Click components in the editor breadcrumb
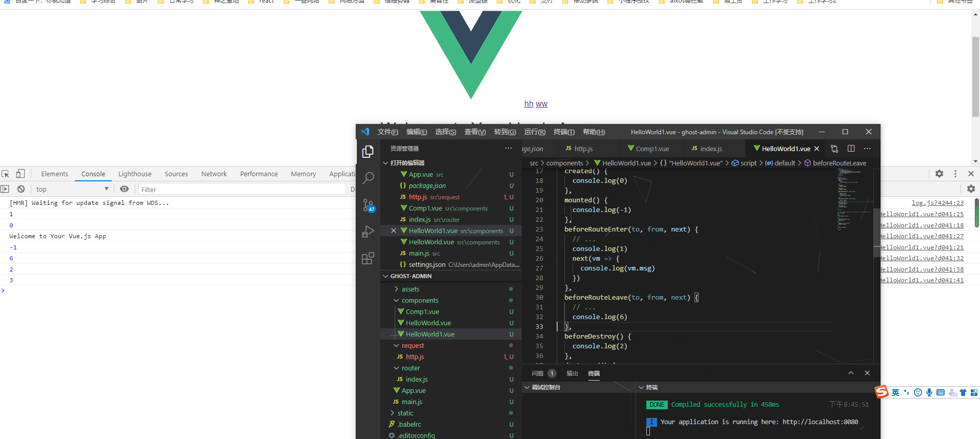 (564, 163)
